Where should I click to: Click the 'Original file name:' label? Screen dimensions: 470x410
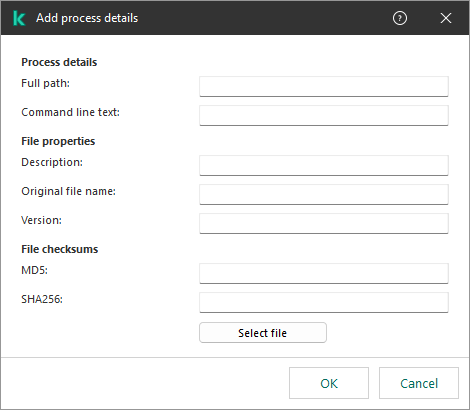coord(69,191)
